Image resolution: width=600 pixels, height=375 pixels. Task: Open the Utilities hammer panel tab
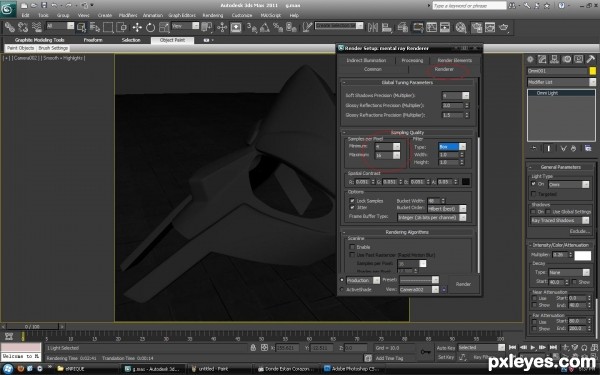tap(590, 59)
